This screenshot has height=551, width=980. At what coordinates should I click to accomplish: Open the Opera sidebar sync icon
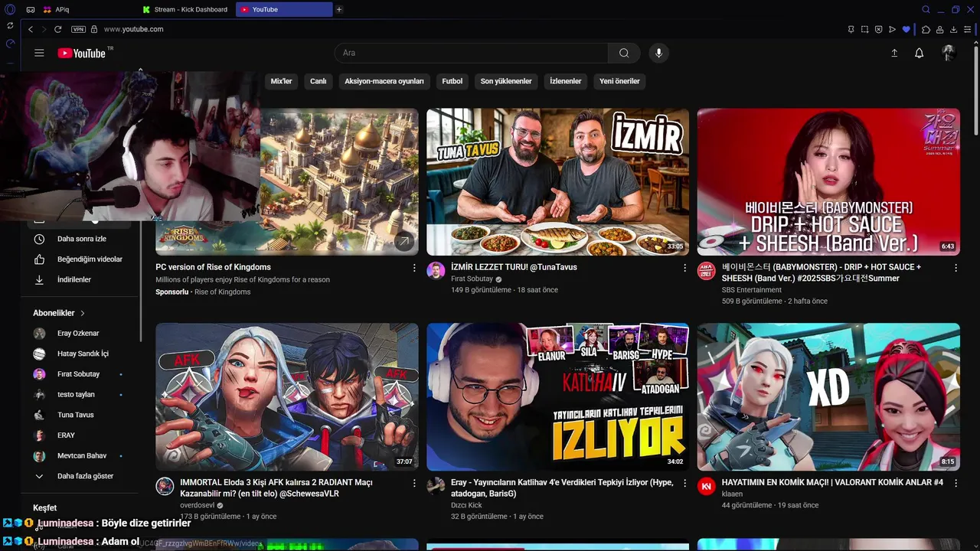click(10, 26)
